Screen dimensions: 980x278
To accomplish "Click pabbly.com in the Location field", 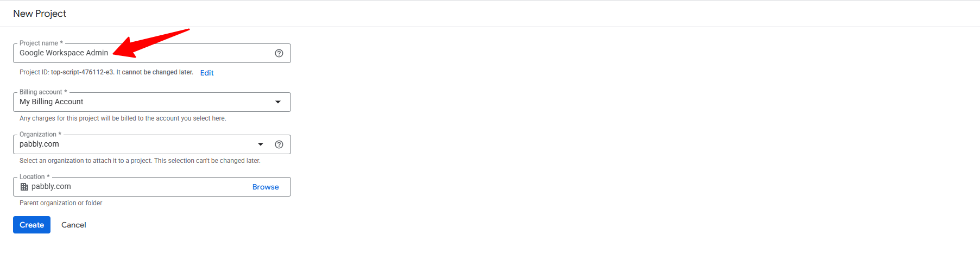I will [51, 187].
